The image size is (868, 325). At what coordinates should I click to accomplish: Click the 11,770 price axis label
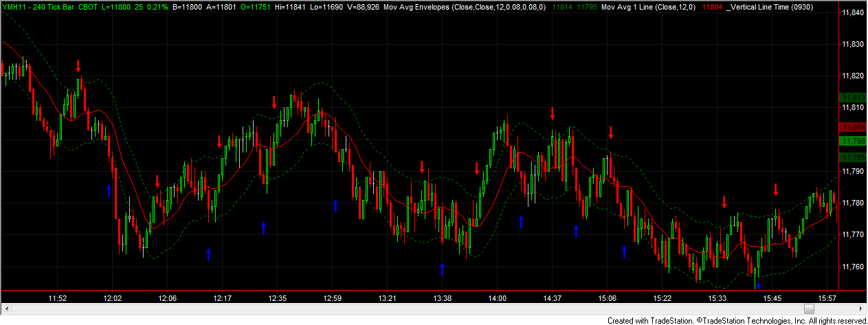click(x=853, y=234)
